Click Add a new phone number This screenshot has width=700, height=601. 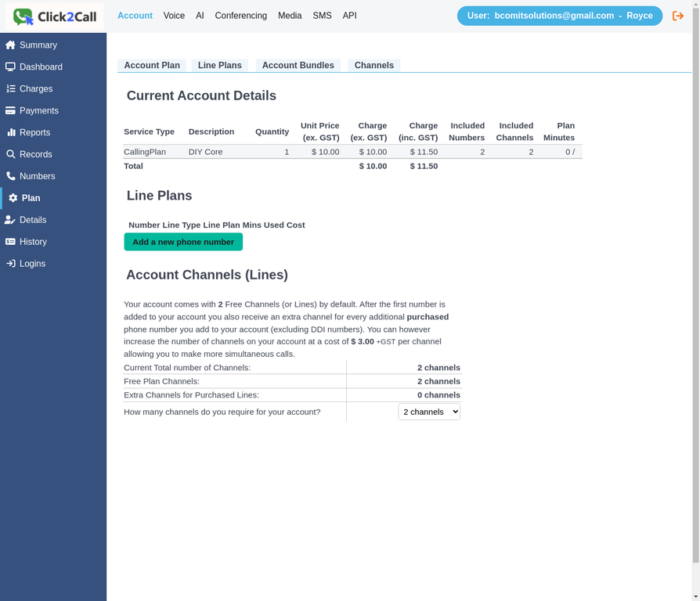[182, 242]
